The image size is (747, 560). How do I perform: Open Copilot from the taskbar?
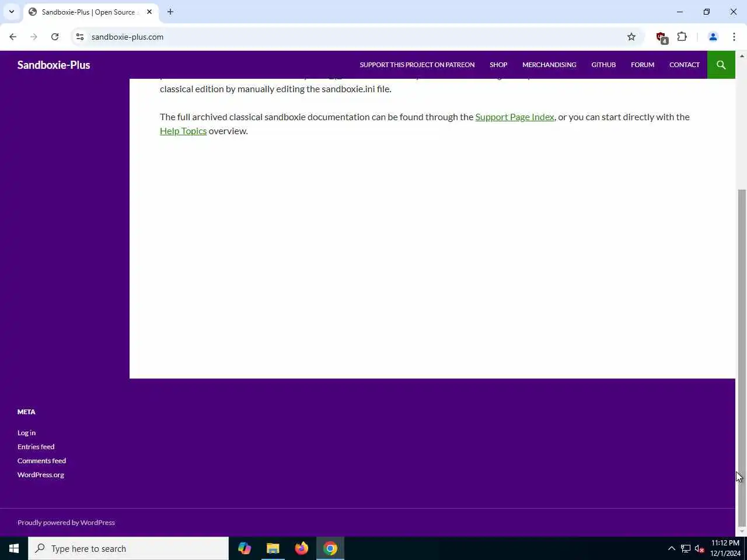[245, 548]
